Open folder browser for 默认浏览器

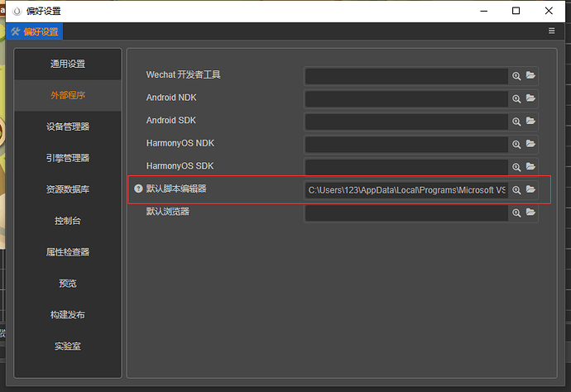click(x=530, y=213)
